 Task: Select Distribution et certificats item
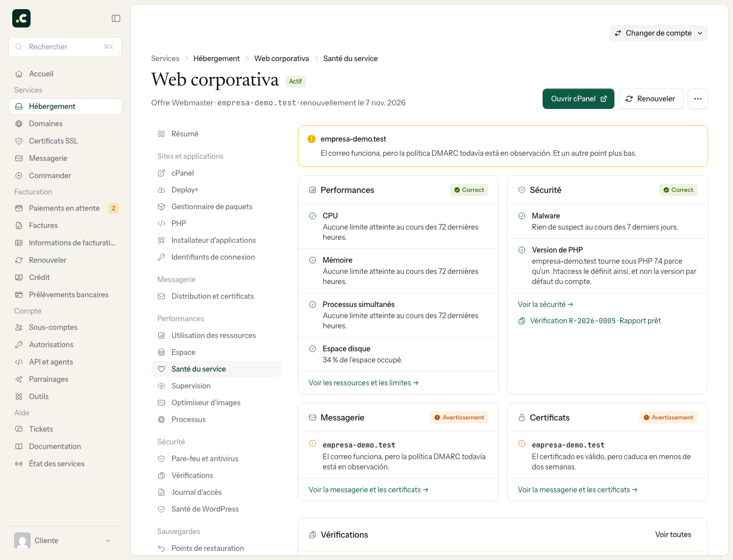pos(216,296)
